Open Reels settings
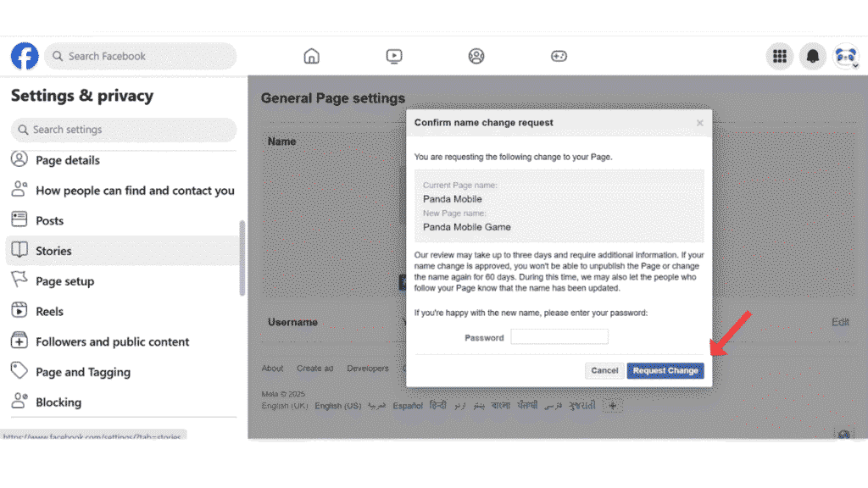This screenshot has width=868, height=488. pos(122,311)
